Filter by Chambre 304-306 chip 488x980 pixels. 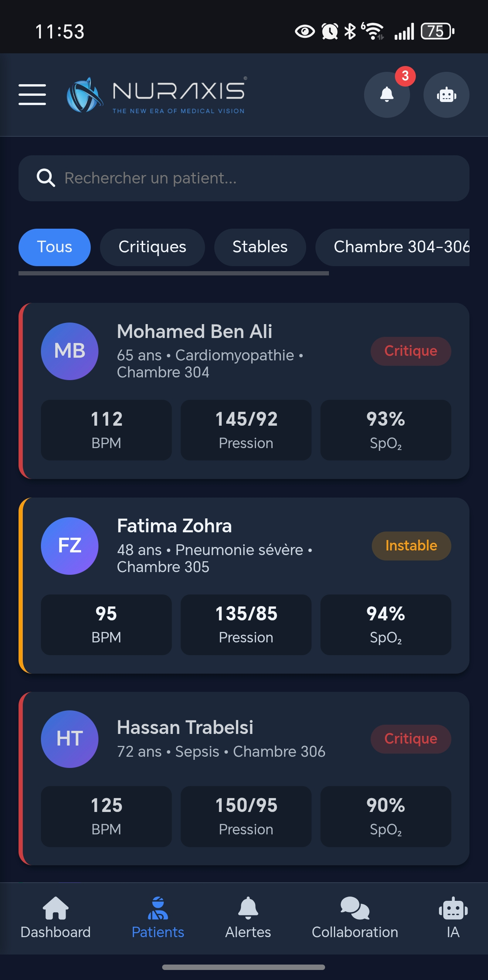(x=401, y=247)
